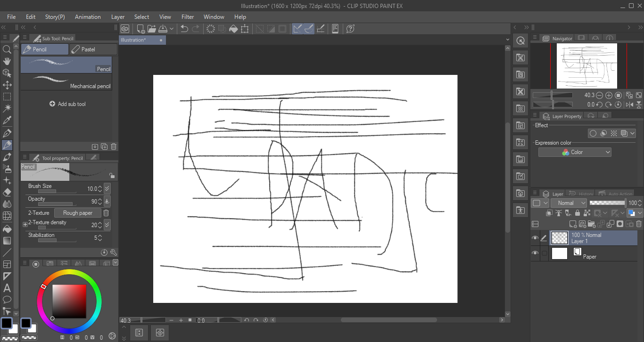644x342 pixels.
Task: Hide Layer 1 visibility eye
Action: [x=535, y=238]
